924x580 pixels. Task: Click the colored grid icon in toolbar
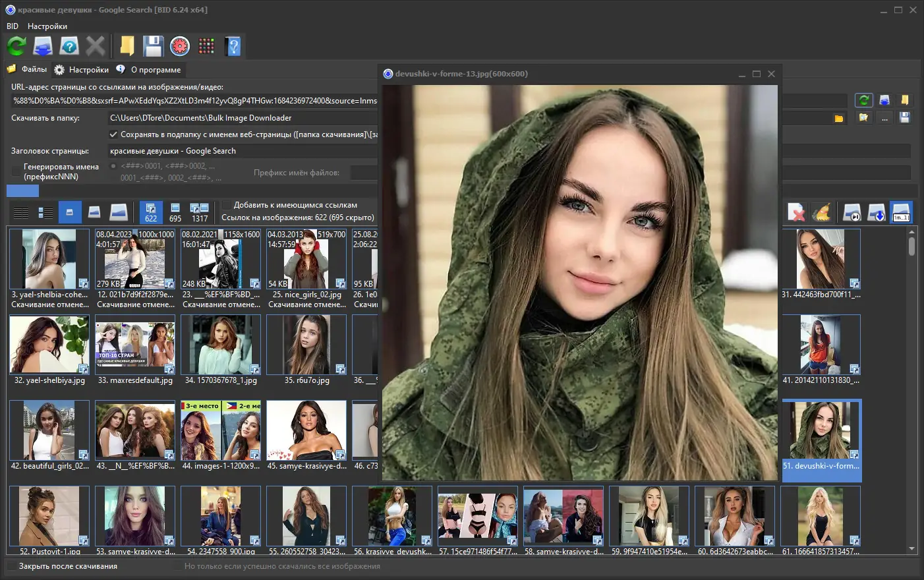[206, 46]
